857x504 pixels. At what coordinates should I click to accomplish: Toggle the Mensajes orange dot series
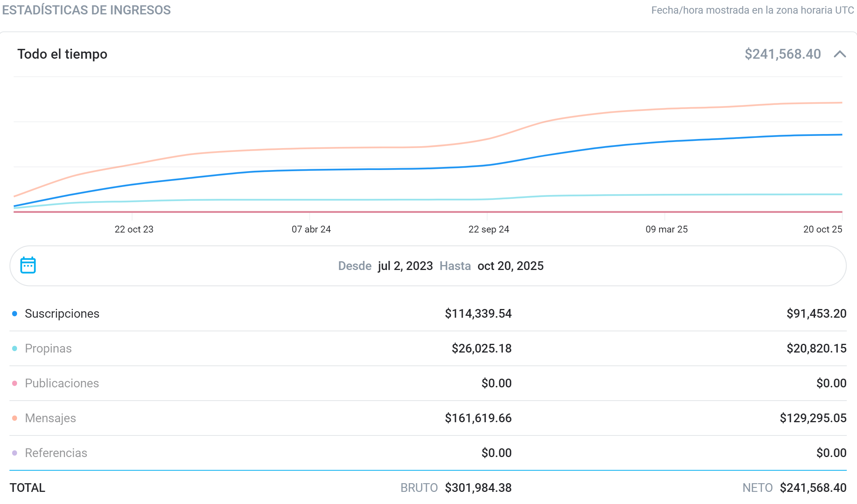click(x=15, y=418)
